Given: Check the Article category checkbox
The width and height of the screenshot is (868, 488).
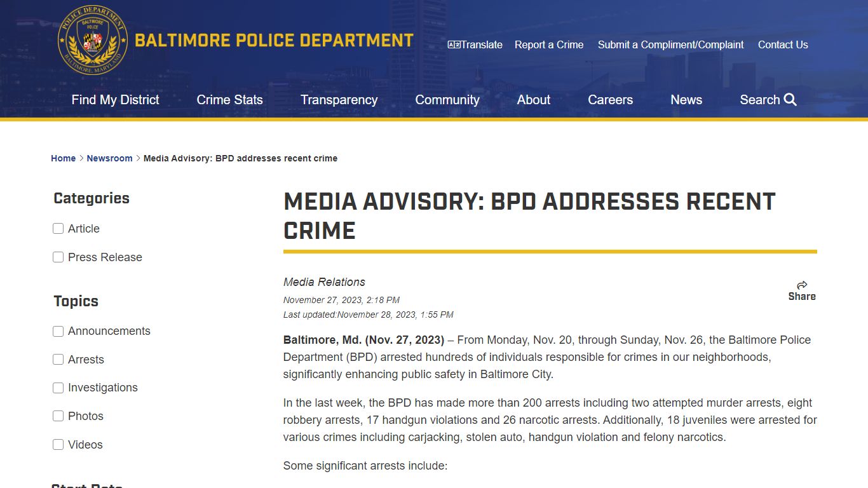Looking at the screenshot, I should (58, 229).
